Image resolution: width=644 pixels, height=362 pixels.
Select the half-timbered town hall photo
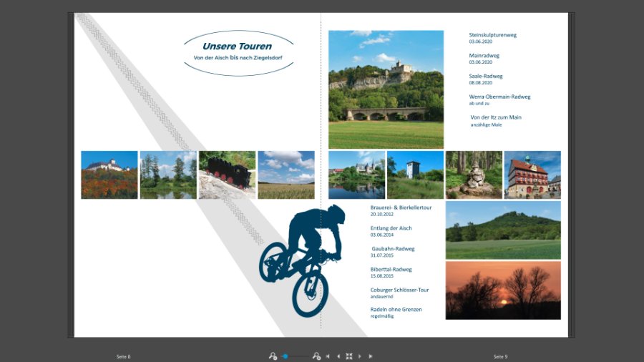tap(532, 175)
